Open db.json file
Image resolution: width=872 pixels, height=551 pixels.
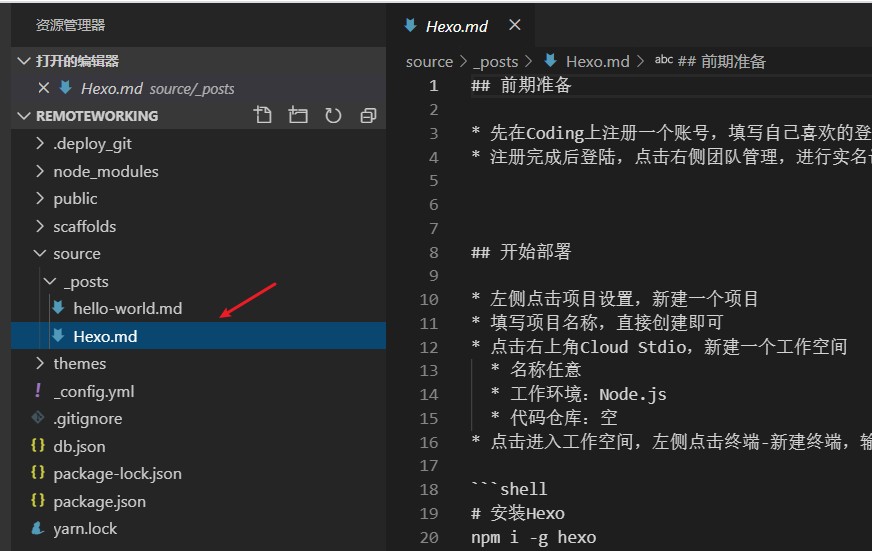point(79,446)
